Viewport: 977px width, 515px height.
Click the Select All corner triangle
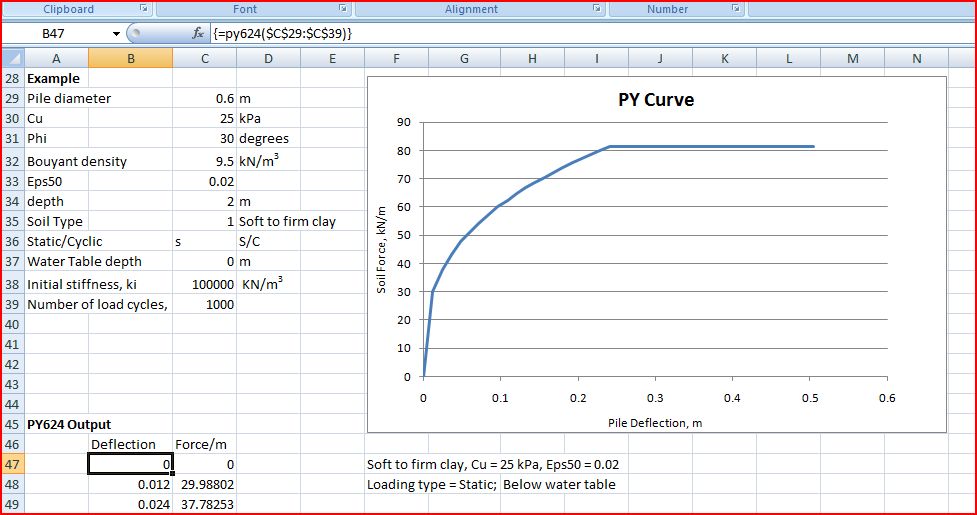13,59
